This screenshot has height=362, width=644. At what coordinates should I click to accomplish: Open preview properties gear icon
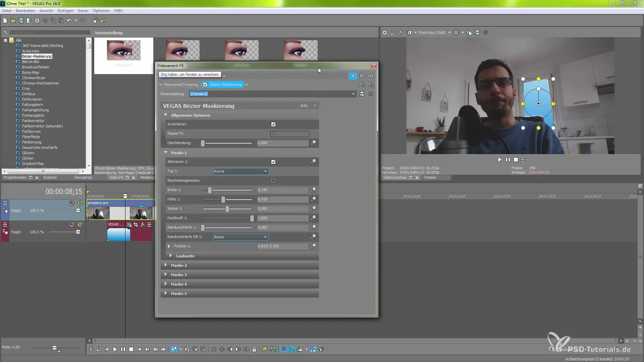click(385, 33)
